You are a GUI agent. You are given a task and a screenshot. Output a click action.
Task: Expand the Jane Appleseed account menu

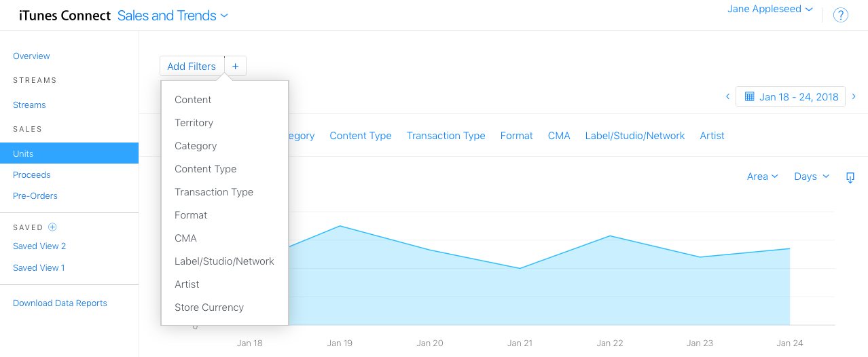click(770, 10)
